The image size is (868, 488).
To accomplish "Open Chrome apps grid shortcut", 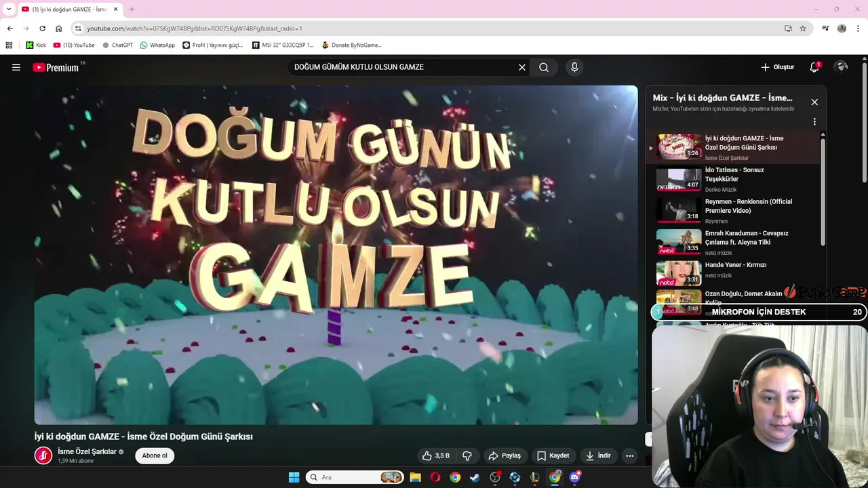I will pyautogui.click(x=9, y=45).
